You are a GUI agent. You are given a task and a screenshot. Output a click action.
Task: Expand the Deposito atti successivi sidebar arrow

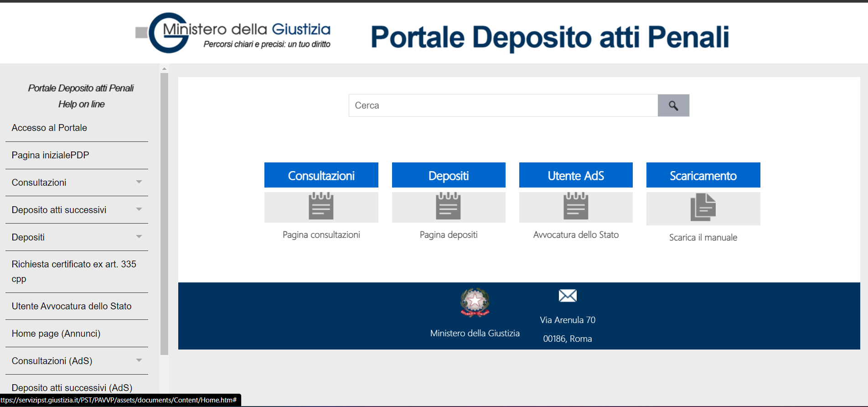click(139, 209)
